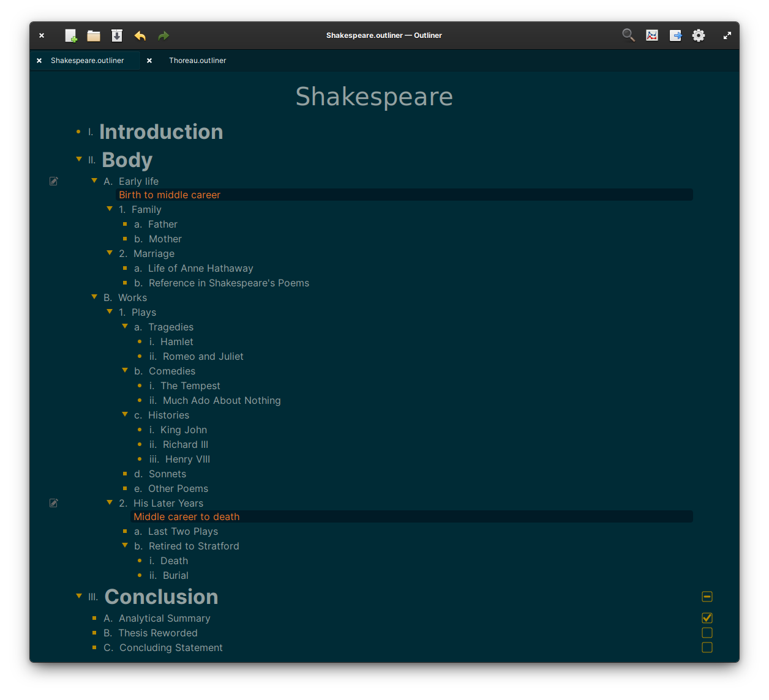Select Reference in Shakespeare's Poems

229,283
